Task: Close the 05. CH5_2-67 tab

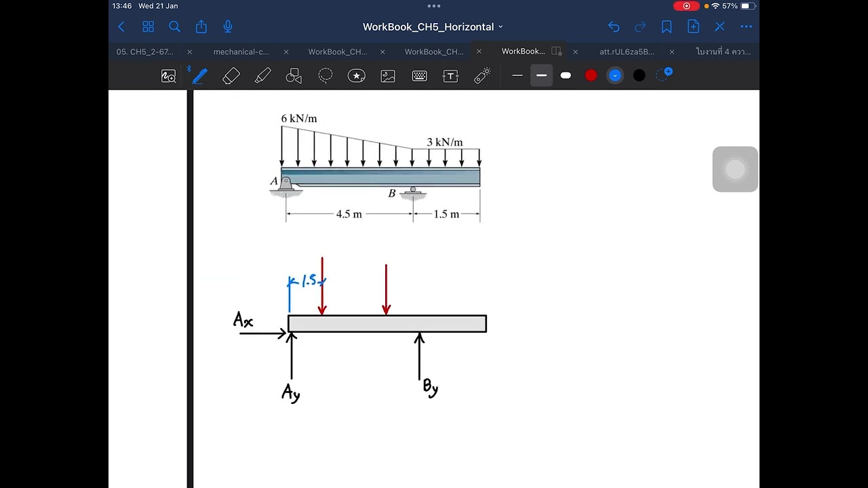Action: click(x=189, y=52)
